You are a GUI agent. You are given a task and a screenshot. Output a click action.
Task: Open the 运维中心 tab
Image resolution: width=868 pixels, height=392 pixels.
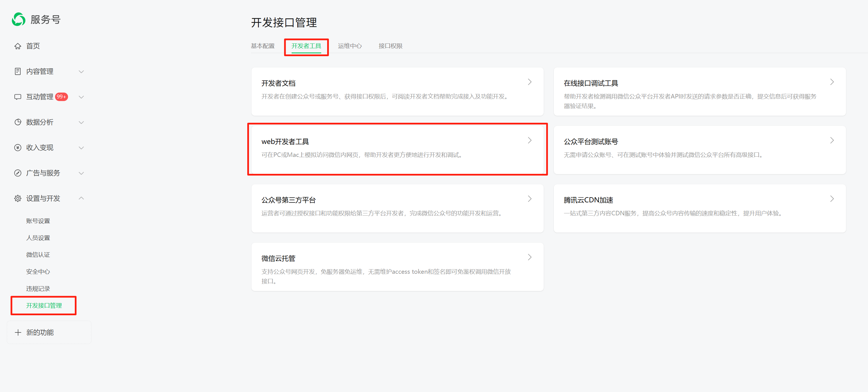(x=350, y=46)
